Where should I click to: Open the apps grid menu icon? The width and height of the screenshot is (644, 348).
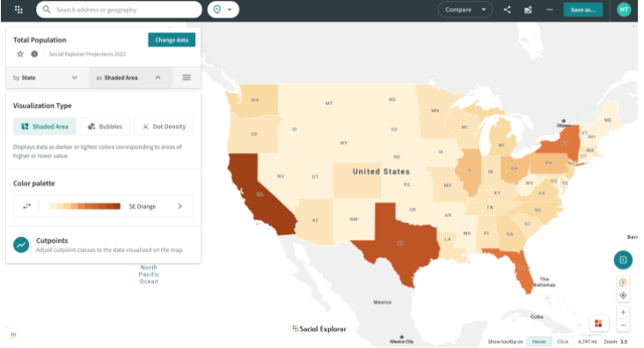pyautogui.click(x=18, y=10)
